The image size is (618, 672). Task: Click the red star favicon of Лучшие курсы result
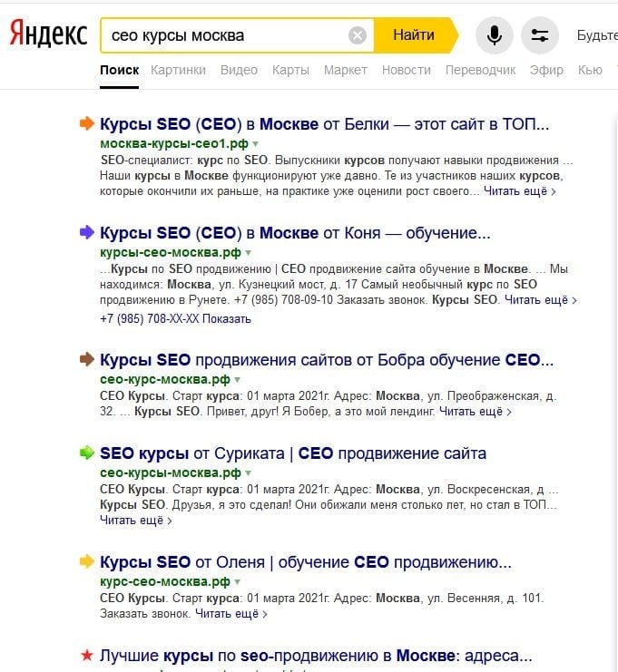[x=86, y=655]
